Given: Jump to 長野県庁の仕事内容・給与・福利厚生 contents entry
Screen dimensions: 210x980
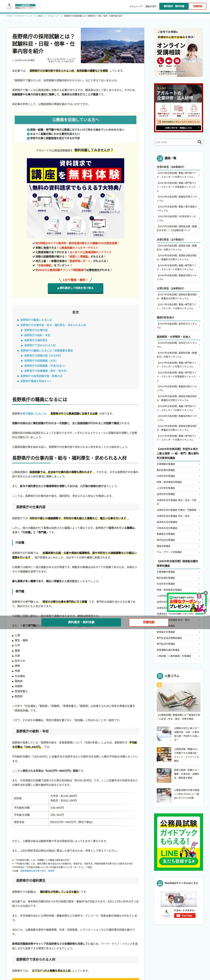Looking at the screenshot, I should coord(53,325).
